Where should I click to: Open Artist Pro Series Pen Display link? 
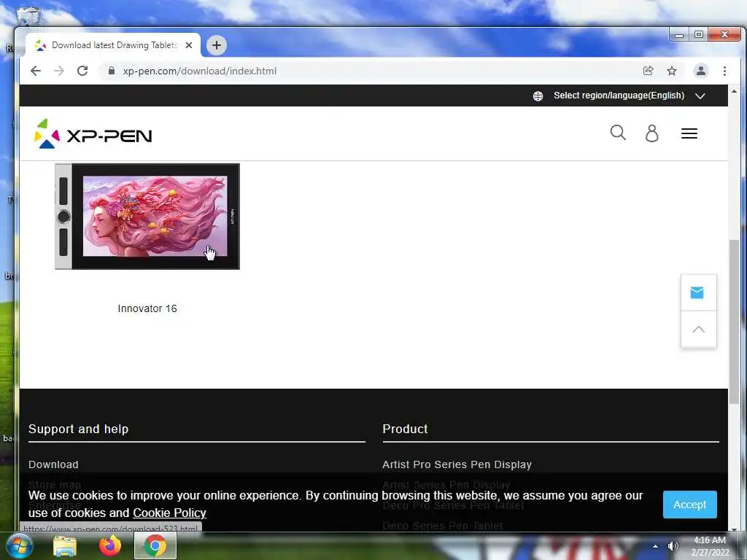coord(457,464)
